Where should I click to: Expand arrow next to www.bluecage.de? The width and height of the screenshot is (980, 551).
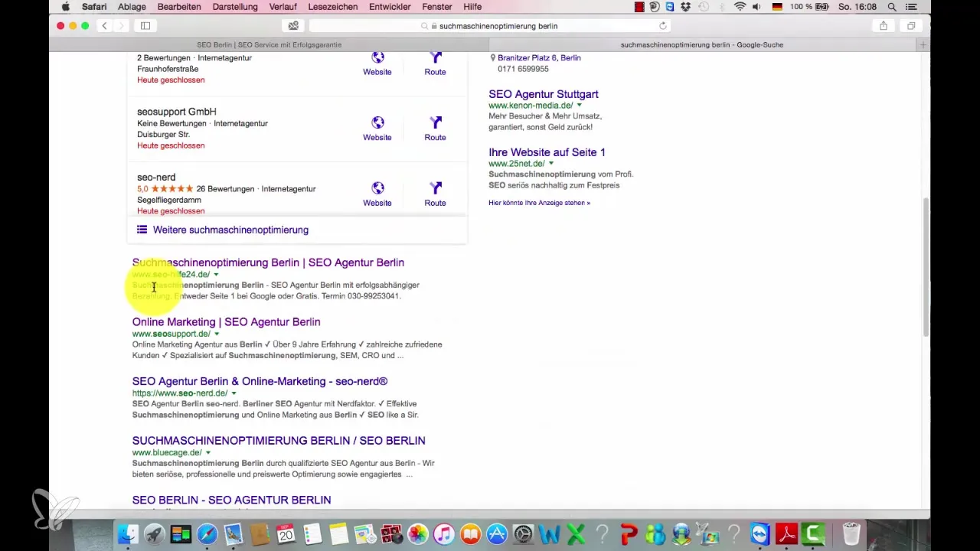[x=208, y=453]
